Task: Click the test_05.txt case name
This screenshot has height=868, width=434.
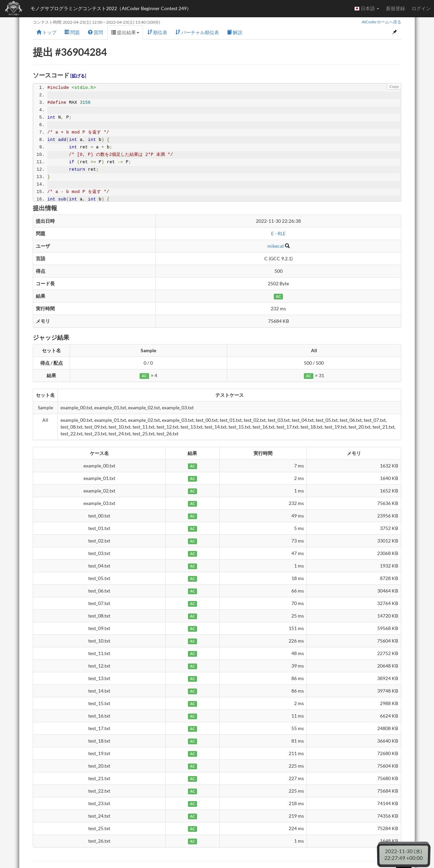Action: point(99,578)
